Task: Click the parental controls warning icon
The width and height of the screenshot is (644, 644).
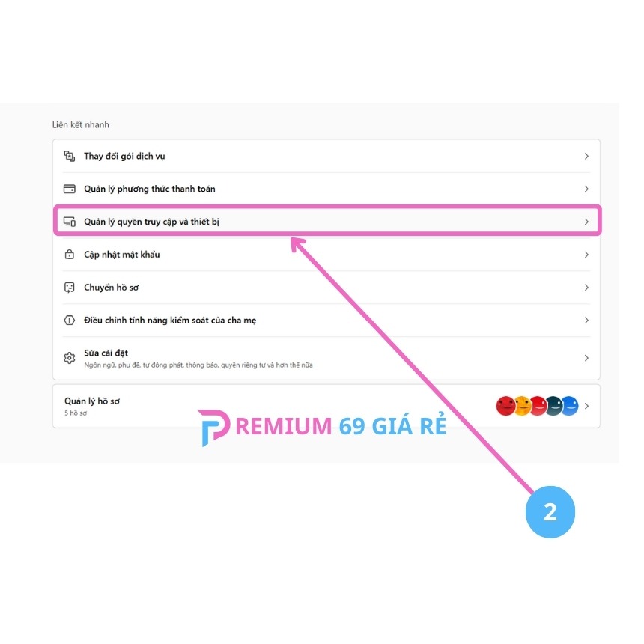Action: (x=70, y=321)
